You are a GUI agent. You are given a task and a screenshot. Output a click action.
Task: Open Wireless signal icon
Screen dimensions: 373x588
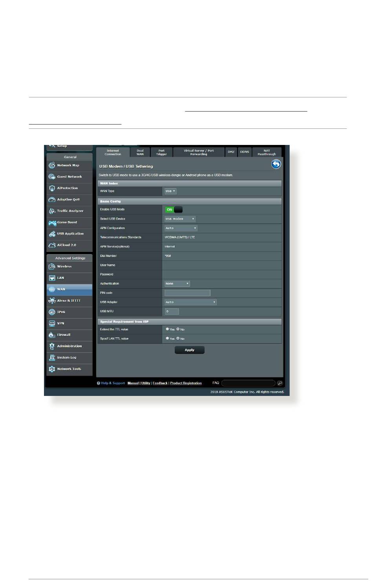(52, 267)
